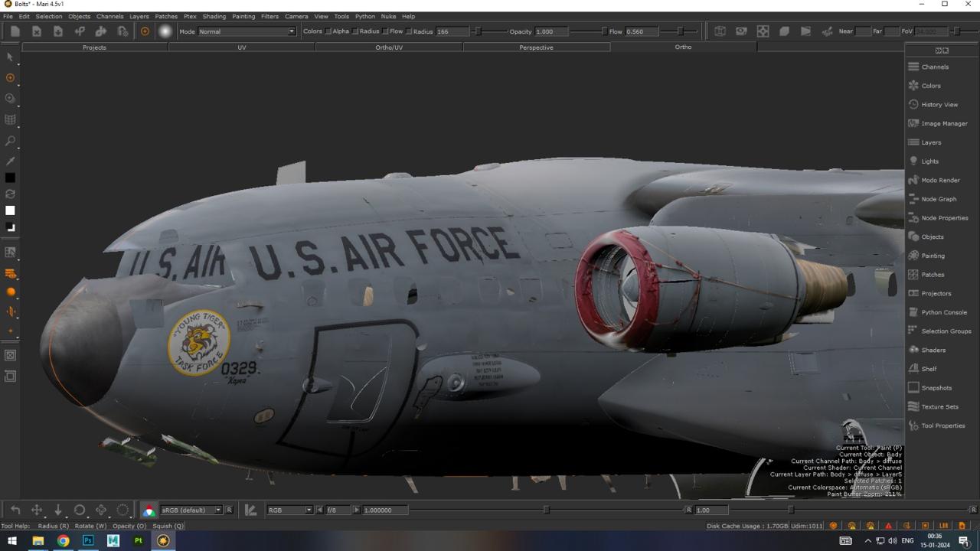Viewport: 980px width, 551px height.
Task: Open the Nuke menu
Action: (x=388, y=16)
